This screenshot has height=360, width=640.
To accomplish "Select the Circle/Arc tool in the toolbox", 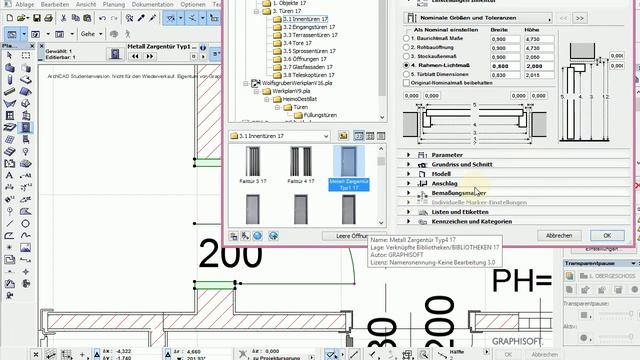I will tap(25, 223).
